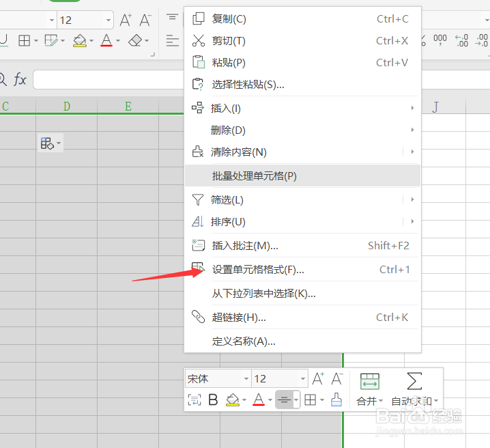Click the ribbon left align icon

tap(172, 41)
